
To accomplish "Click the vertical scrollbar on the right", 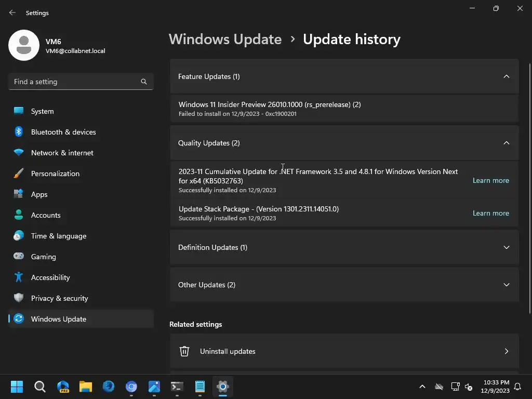I will pos(530,188).
